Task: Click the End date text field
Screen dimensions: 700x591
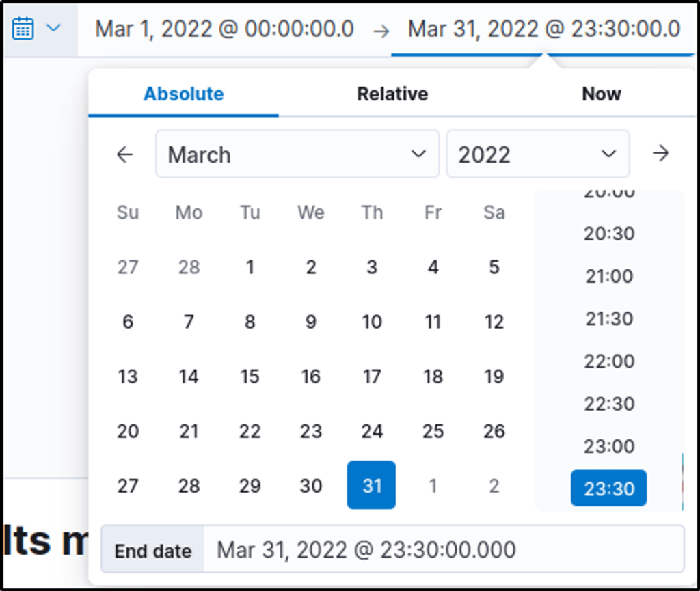Action: (x=444, y=549)
